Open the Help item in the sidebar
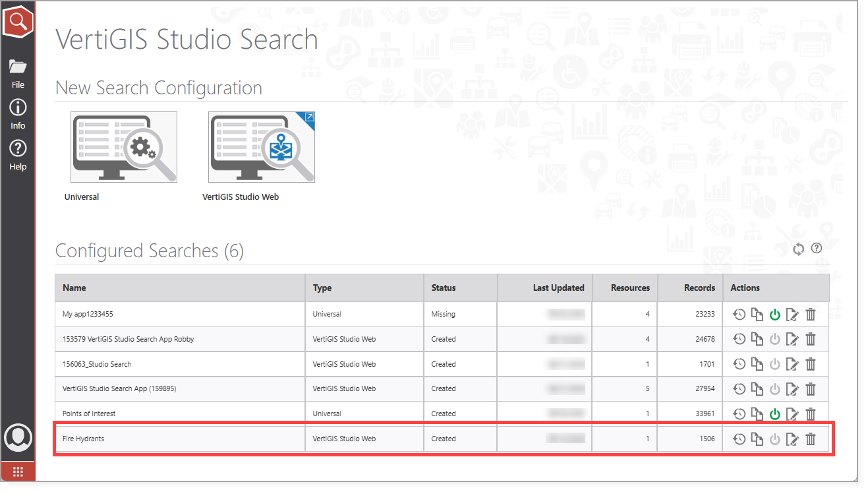The image size is (868, 492). 18,155
